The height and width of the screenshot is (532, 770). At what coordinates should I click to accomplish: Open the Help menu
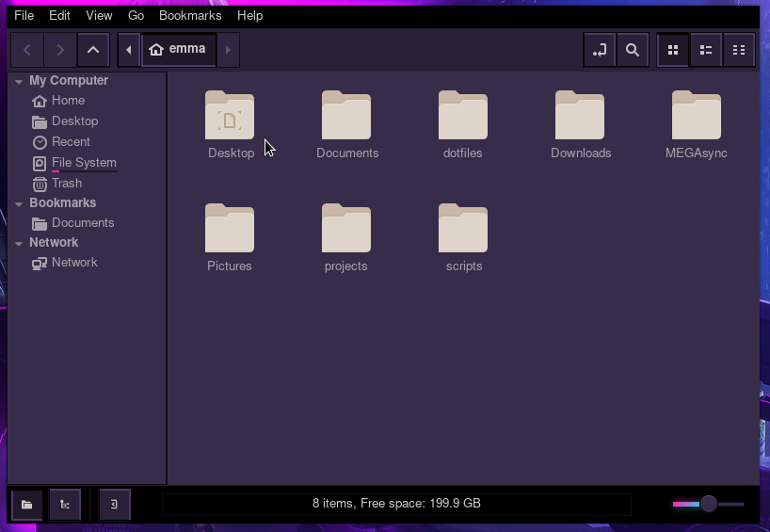coord(250,16)
